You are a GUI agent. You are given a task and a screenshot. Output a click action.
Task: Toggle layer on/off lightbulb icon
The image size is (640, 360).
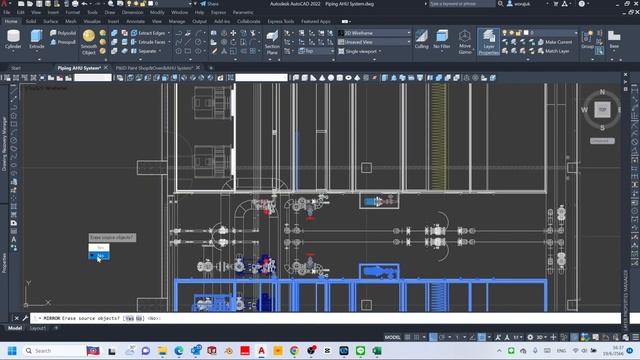[x=504, y=33]
